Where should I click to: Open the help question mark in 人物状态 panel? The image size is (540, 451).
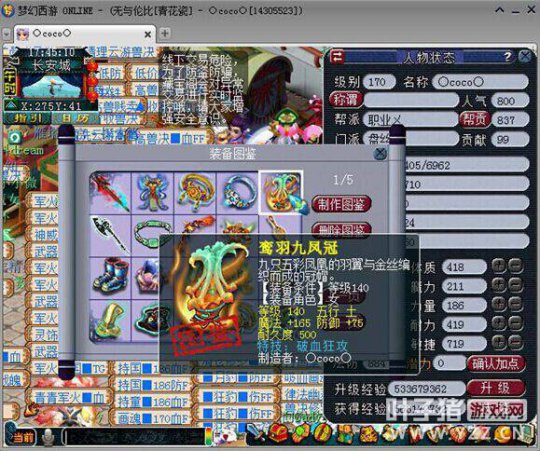tap(508, 56)
